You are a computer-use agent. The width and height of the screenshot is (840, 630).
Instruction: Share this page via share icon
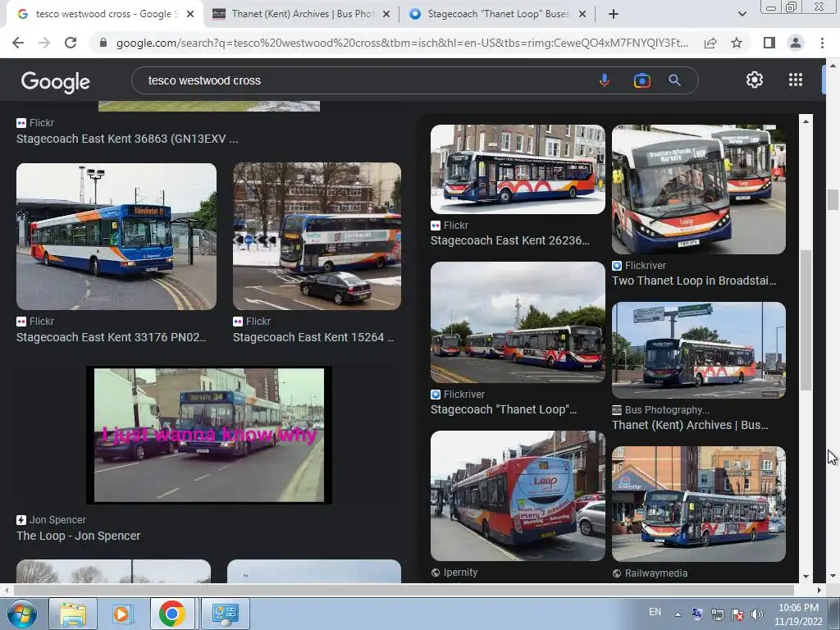pos(710,43)
